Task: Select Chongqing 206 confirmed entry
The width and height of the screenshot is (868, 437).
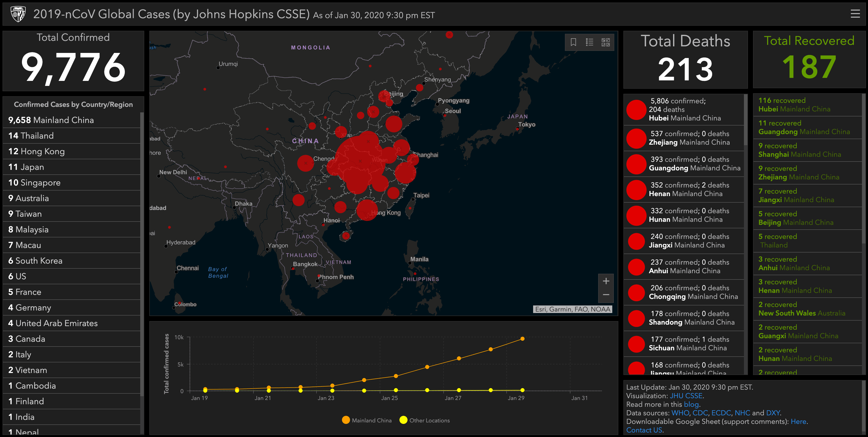Action: click(x=684, y=293)
